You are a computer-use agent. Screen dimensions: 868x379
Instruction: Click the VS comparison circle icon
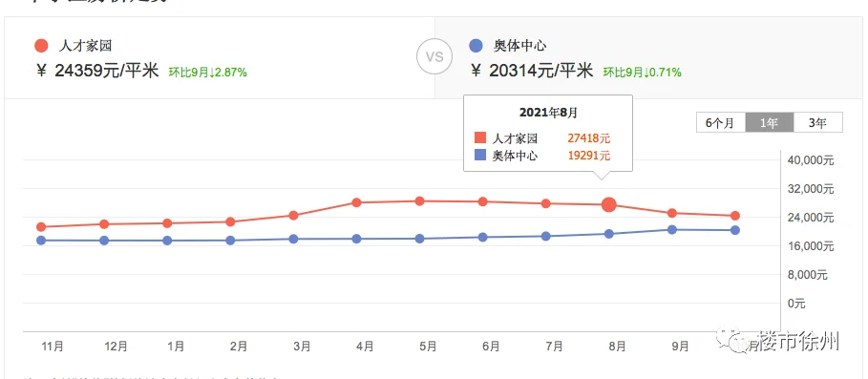pyautogui.click(x=434, y=57)
